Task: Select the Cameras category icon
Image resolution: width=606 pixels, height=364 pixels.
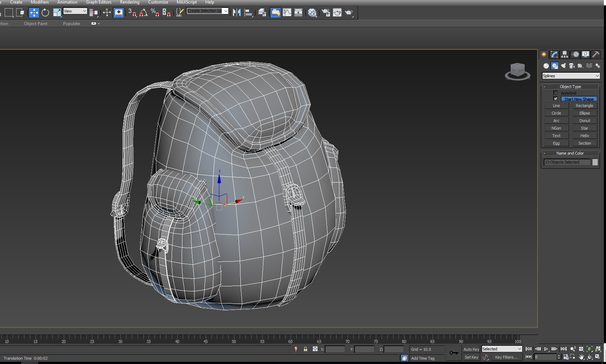Action: (572, 66)
